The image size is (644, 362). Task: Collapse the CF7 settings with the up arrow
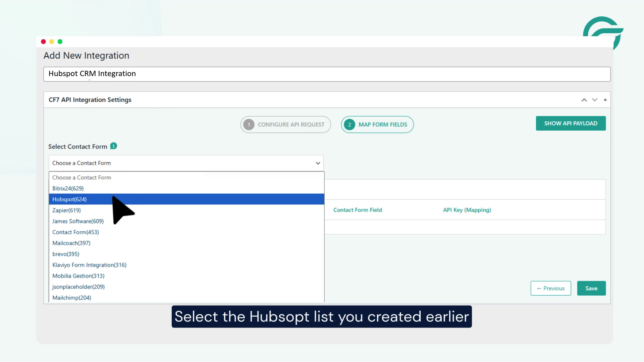[x=584, y=100]
